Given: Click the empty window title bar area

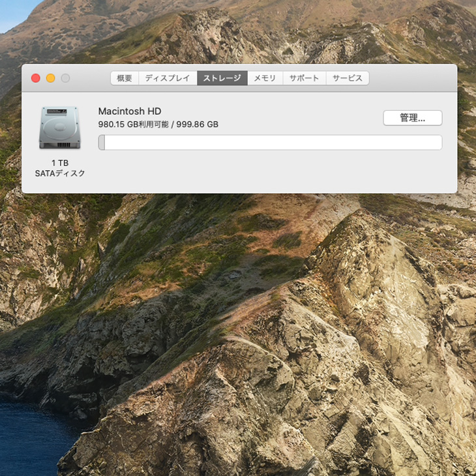Looking at the screenshot, I should (413, 78).
